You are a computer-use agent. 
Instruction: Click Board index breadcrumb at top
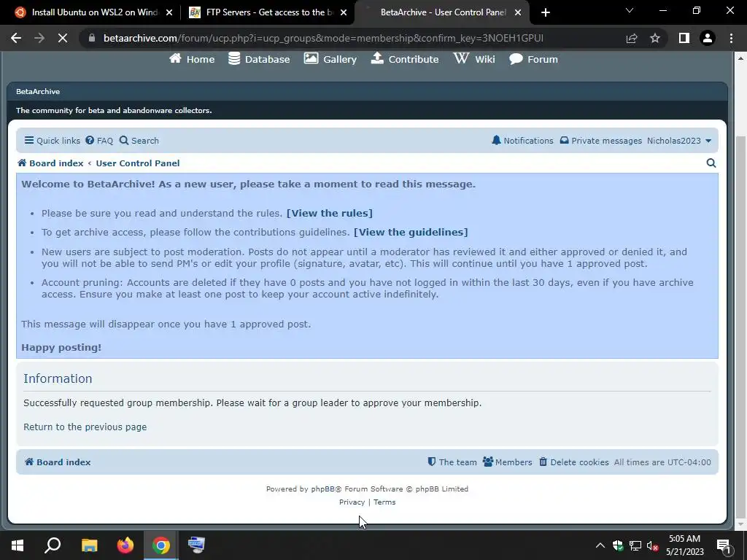tap(50, 163)
